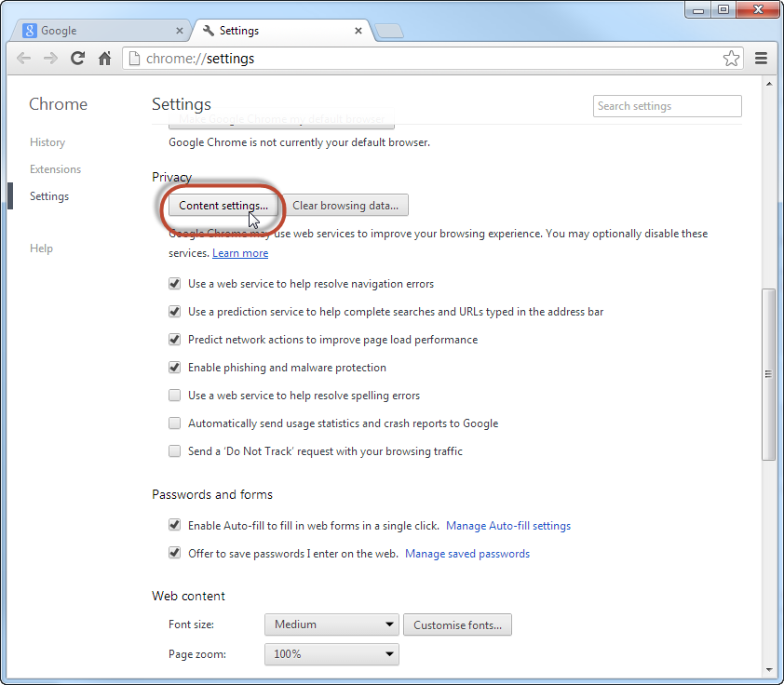Click the Passwords and forms heading
The height and width of the screenshot is (685, 784).
(212, 494)
